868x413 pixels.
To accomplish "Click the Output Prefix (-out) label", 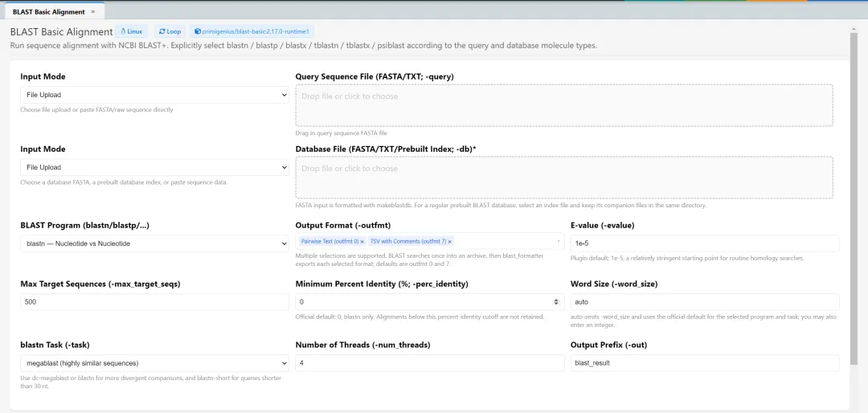I will (609, 345).
